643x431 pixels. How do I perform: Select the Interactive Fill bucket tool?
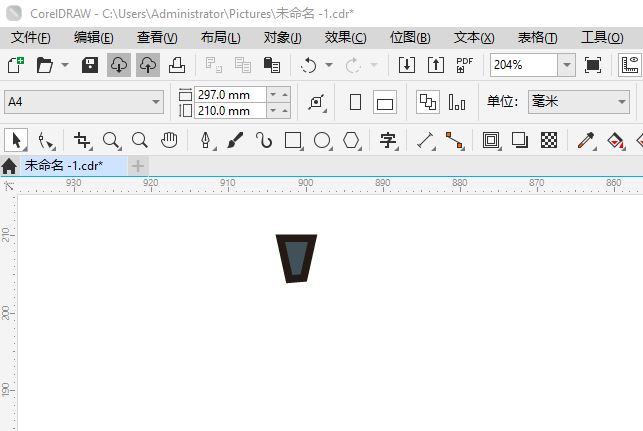click(x=616, y=140)
